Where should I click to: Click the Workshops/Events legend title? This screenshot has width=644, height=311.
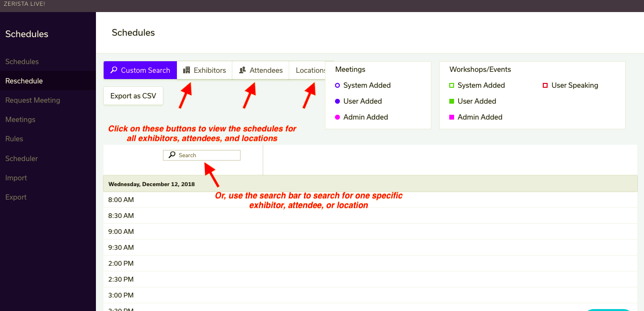tap(480, 69)
